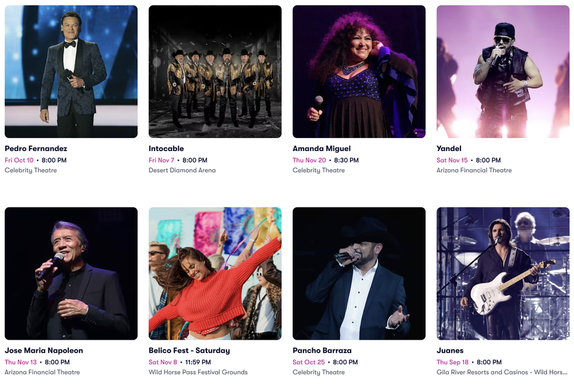Viewport: 574px width, 392px height.
Task: Open the Yandel concert photo
Action: [x=503, y=72]
